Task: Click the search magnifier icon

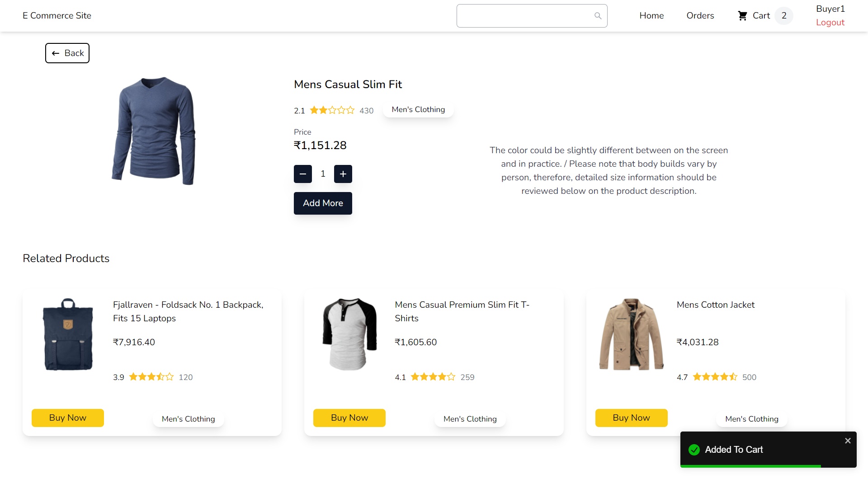Action: point(598,16)
